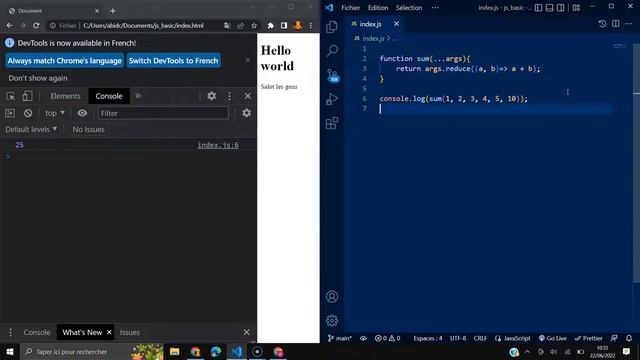The width and height of the screenshot is (640, 360).
Task: Click Don't show again button
Action: tap(38, 78)
